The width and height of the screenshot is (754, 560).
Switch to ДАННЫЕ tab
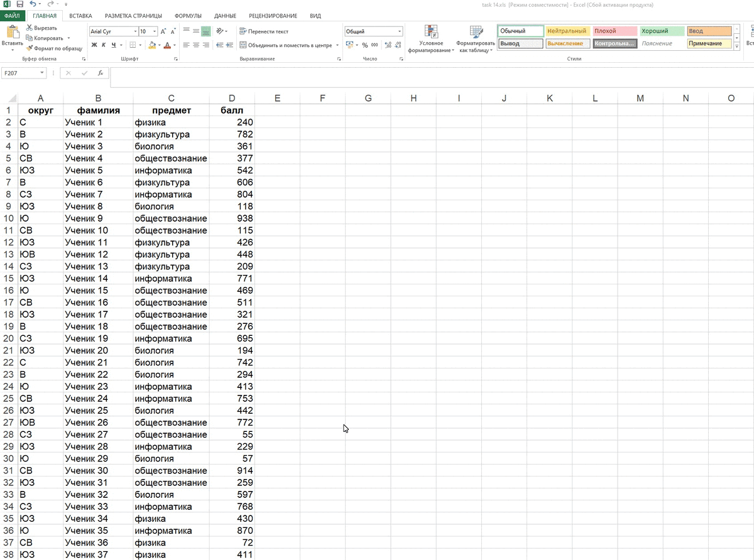[225, 16]
